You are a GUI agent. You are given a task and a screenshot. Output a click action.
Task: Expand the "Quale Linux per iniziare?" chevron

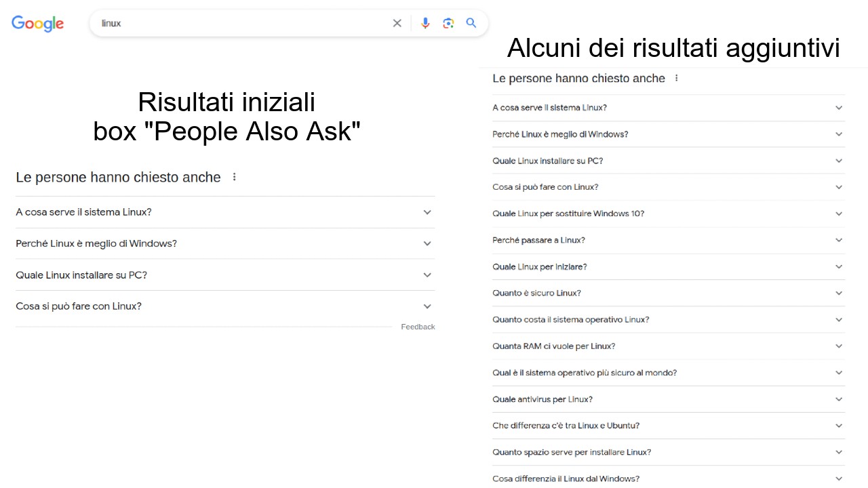pyautogui.click(x=839, y=266)
